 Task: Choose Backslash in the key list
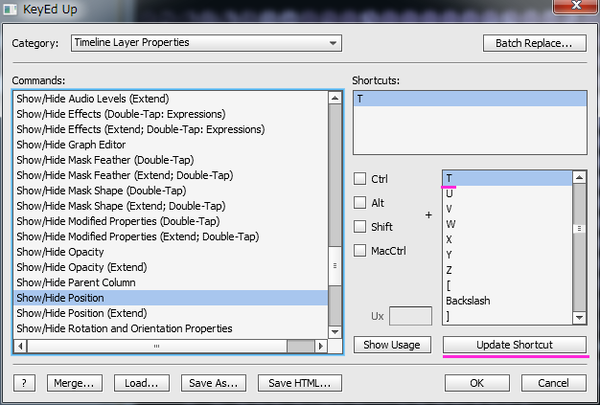coord(507,301)
